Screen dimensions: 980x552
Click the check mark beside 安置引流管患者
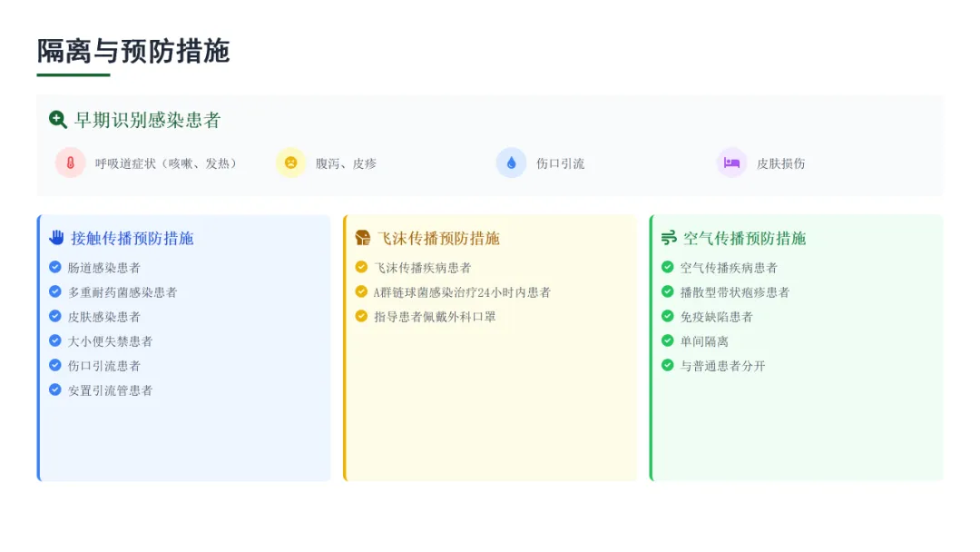[55, 389]
